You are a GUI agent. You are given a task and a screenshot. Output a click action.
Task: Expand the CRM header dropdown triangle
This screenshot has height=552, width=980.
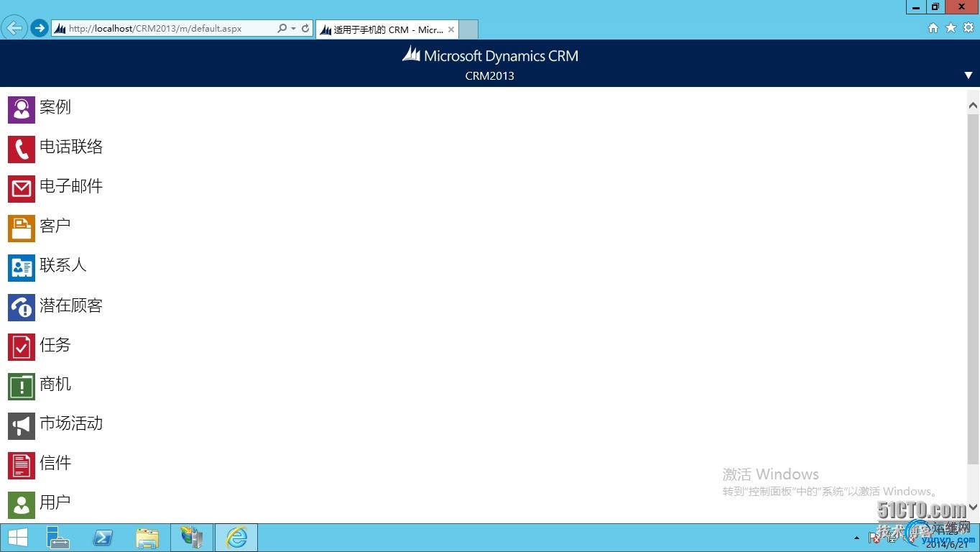coord(969,75)
